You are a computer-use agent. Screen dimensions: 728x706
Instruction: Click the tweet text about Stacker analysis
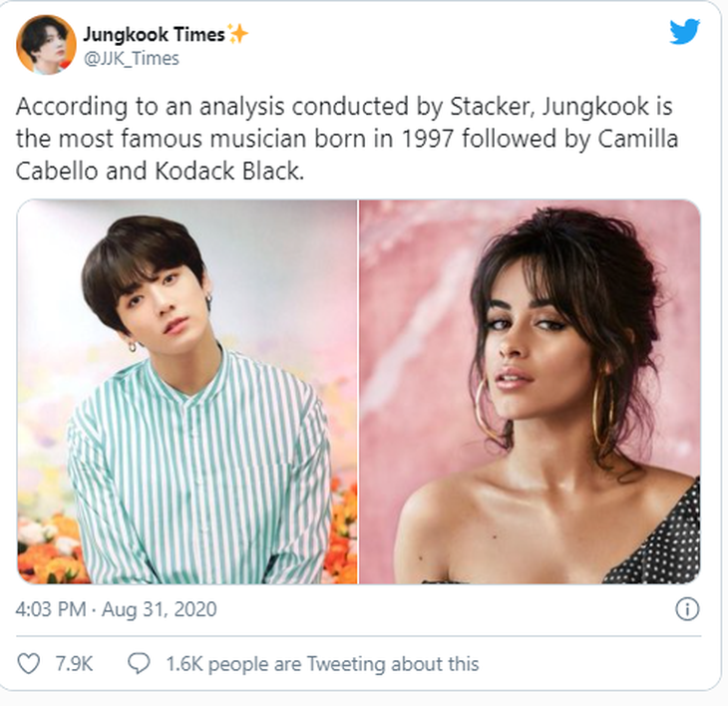click(x=347, y=139)
